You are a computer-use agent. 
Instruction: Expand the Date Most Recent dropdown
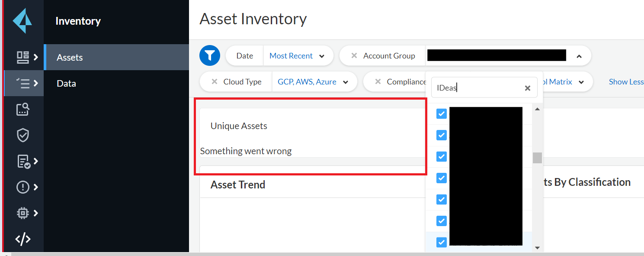point(298,56)
